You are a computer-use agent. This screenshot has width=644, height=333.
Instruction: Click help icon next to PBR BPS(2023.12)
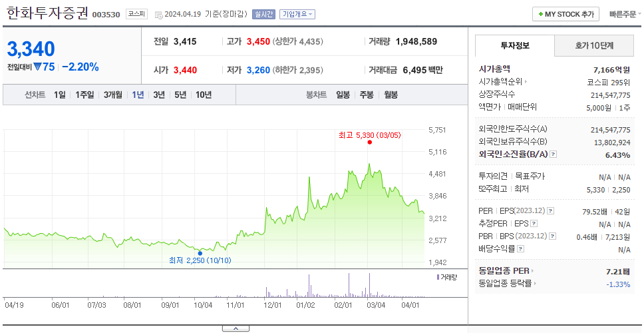pos(553,236)
